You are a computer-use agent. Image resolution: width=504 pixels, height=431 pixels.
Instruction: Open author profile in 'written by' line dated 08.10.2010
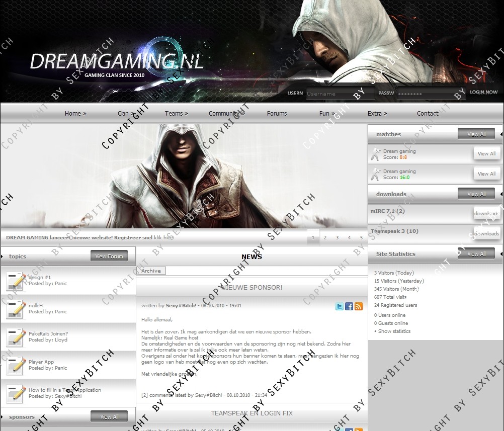181,305
